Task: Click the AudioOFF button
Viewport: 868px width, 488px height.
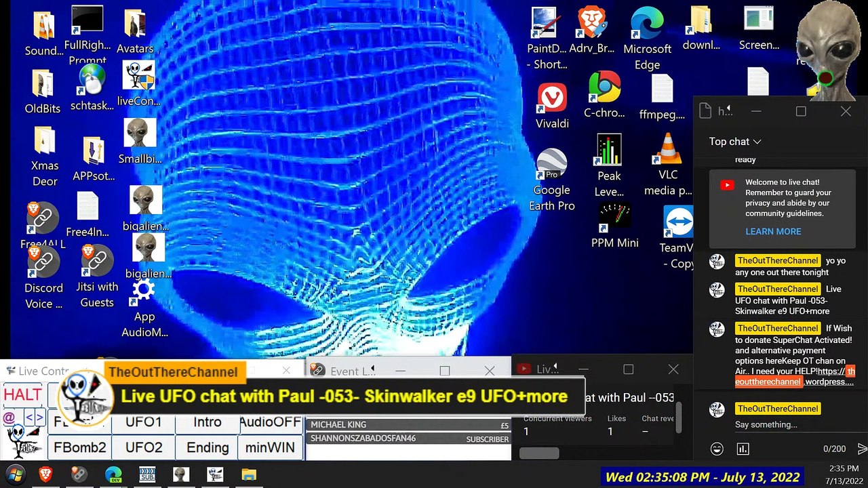Action: [270, 422]
